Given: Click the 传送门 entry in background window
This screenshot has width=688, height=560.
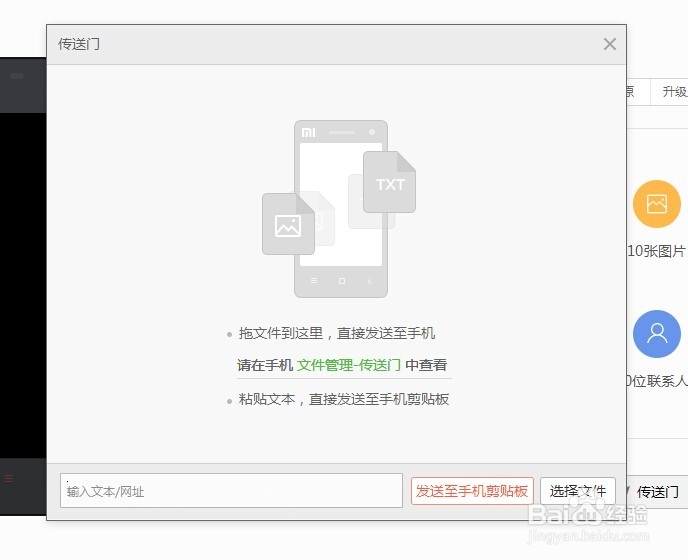Looking at the screenshot, I should [657, 492].
